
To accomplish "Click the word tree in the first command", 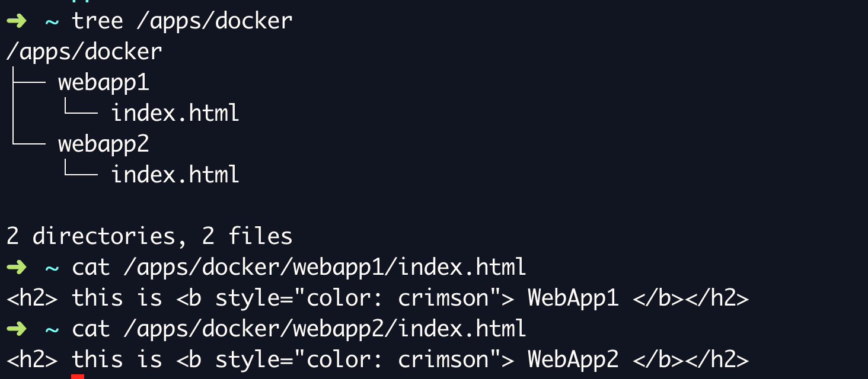I will [x=97, y=22].
